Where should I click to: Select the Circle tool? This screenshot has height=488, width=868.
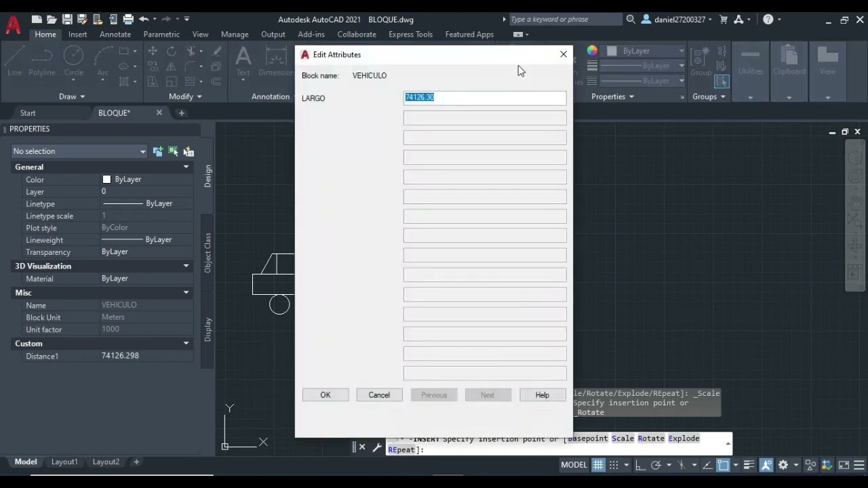(73, 61)
